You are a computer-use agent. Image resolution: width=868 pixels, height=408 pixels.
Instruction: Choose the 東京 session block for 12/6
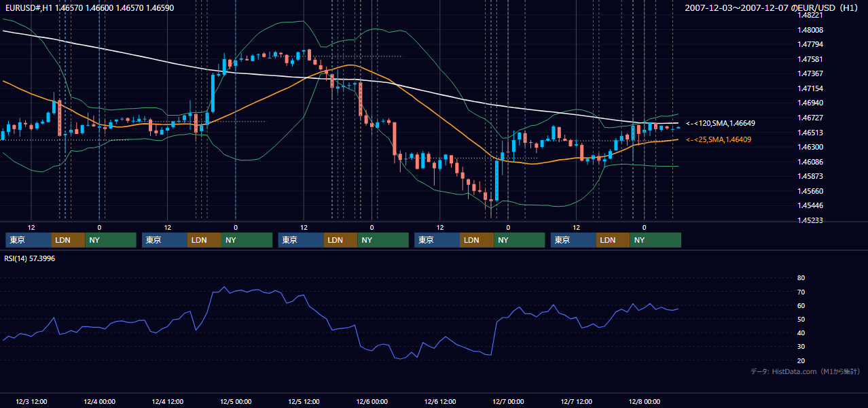click(437, 240)
